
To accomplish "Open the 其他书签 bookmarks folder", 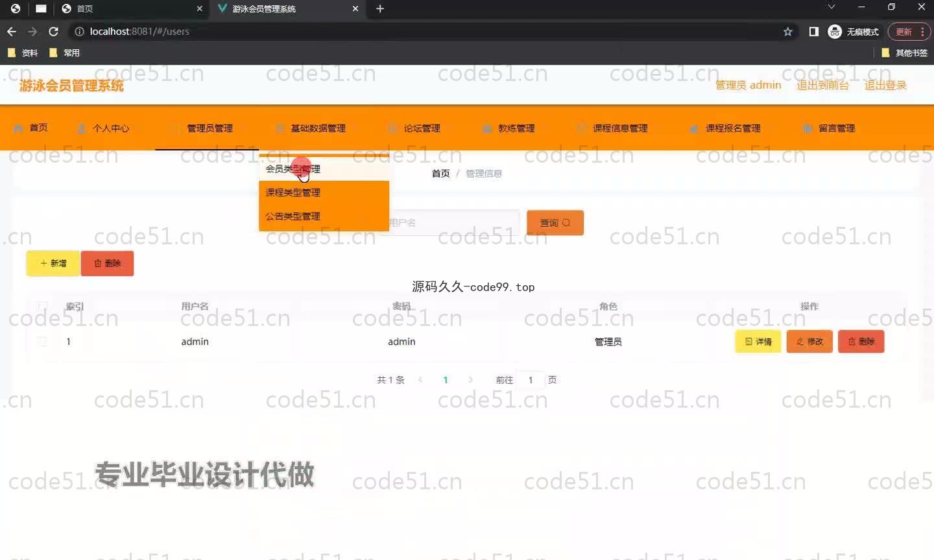I will click(x=905, y=52).
